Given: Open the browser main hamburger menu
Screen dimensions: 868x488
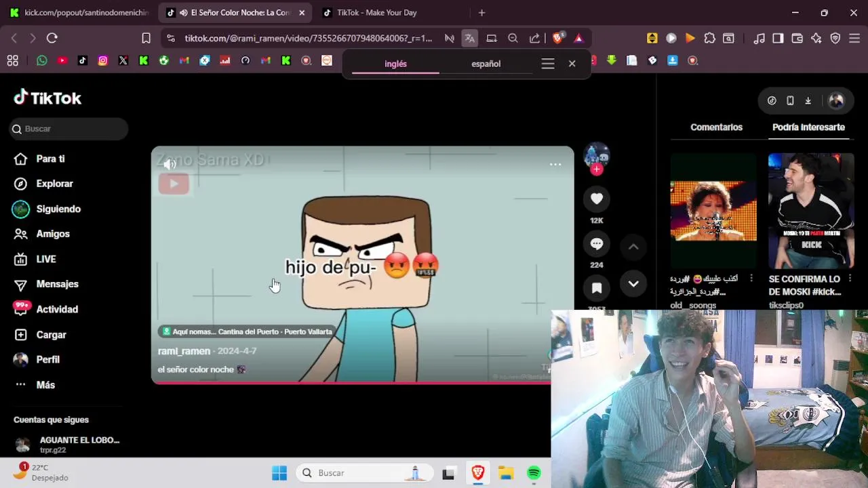Looking at the screenshot, I should click(x=854, y=39).
